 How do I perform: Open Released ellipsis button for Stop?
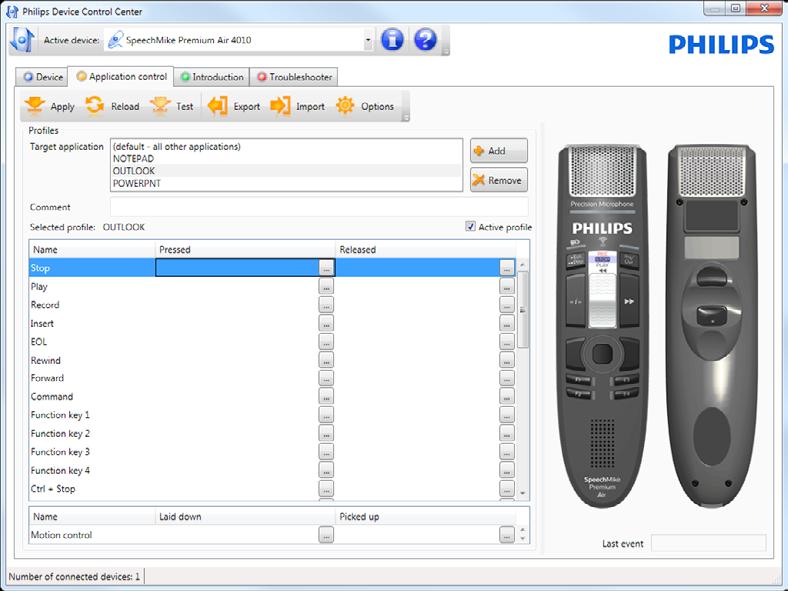coord(507,268)
